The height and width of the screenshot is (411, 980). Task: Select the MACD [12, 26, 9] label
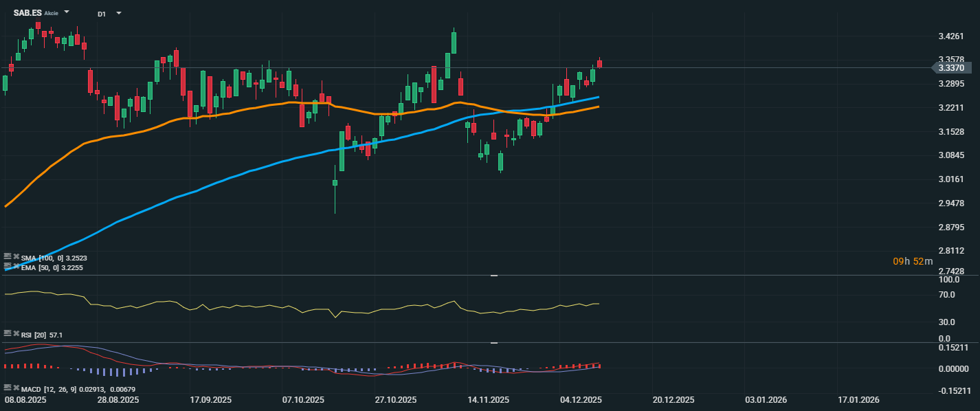44,388
